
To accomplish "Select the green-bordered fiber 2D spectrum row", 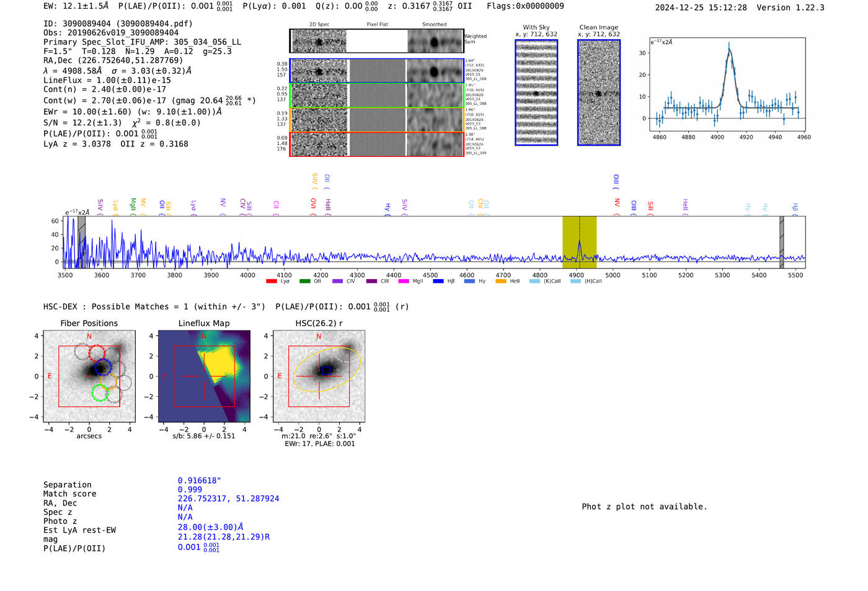I will [377, 96].
